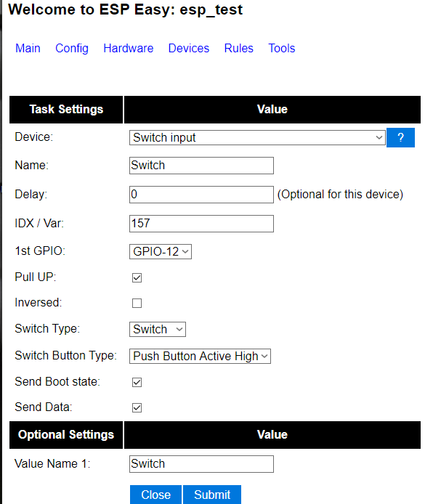Image resolution: width=433 pixels, height=504 pixels.
Task: Click the 'Send Boot state:' label
Action: tap(57, 381)
